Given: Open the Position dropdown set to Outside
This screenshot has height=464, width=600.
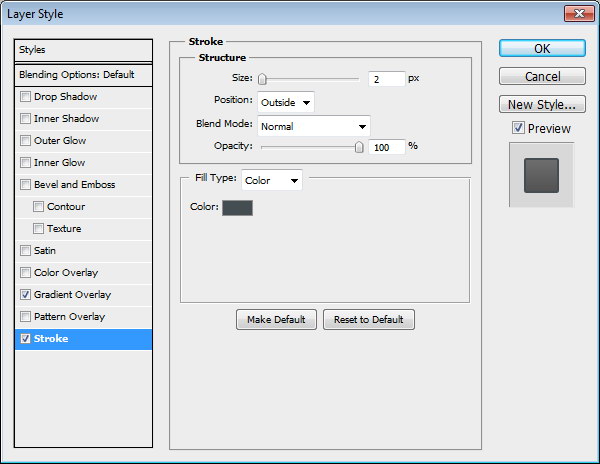Looking at the screenshot, I should (286, 102).
